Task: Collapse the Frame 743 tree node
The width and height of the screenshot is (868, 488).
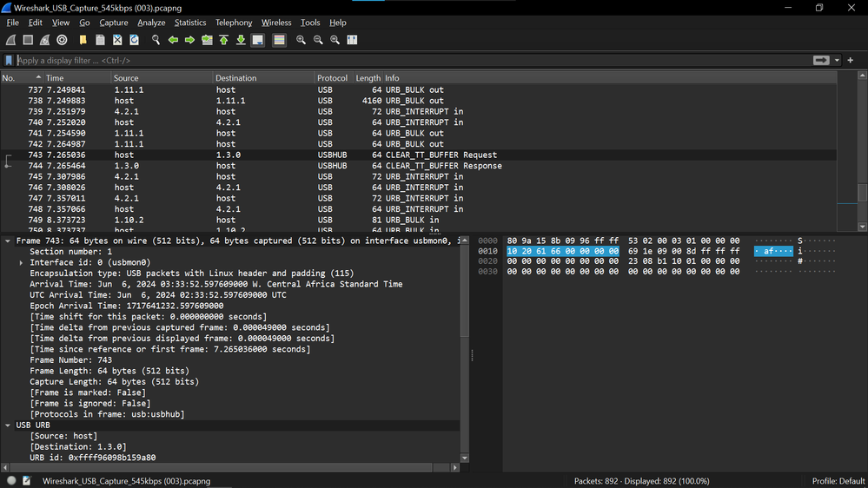Action: click(x=8, y=241)
